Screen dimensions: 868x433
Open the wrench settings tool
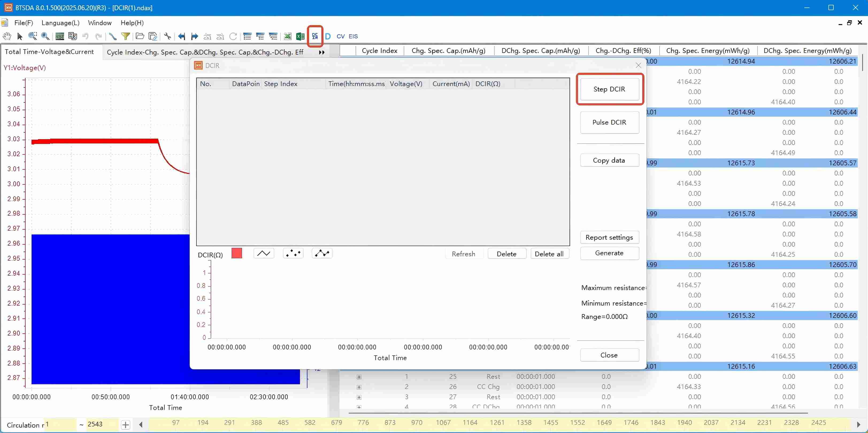coord(167,36)
